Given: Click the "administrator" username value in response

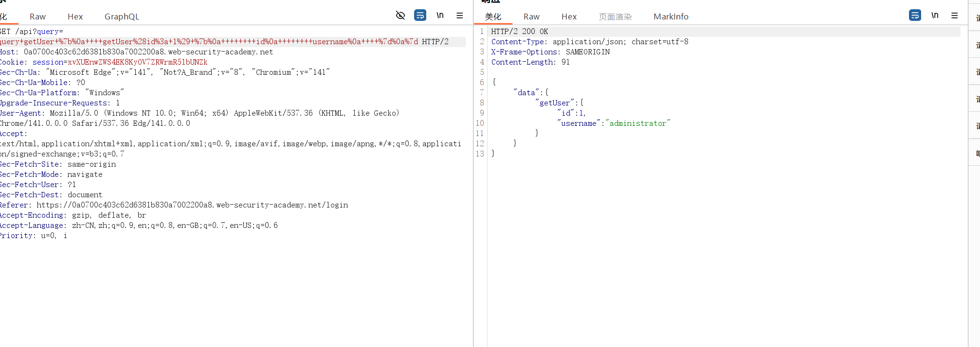Looking at the screenshot, I should click(x=637, y=123).
